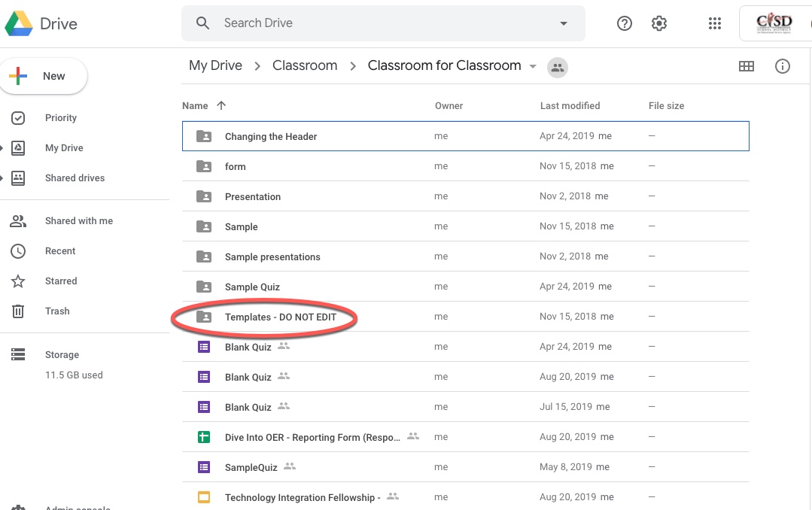Go to Starred in sidebar
Viewport: 812px width, 510px height.
tap(61, 281)
